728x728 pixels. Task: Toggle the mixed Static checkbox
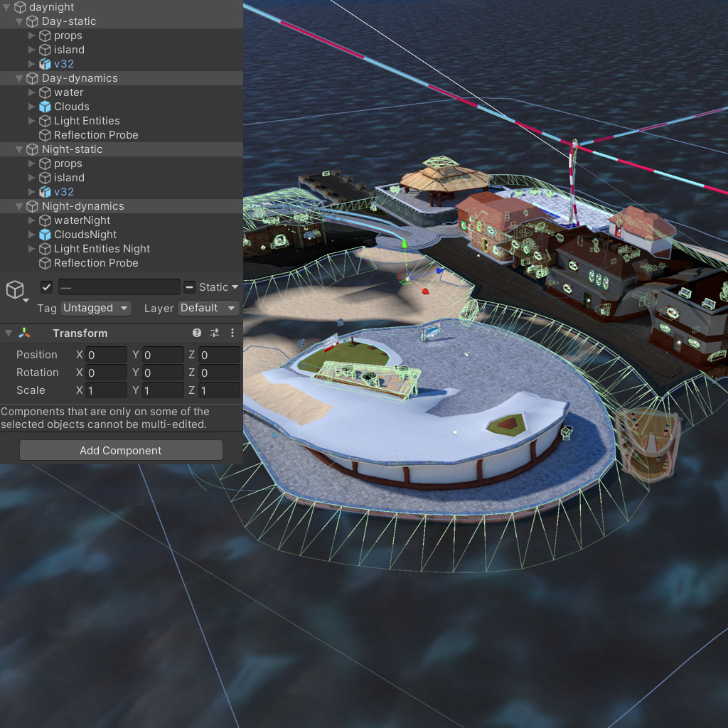click(189, 287)
